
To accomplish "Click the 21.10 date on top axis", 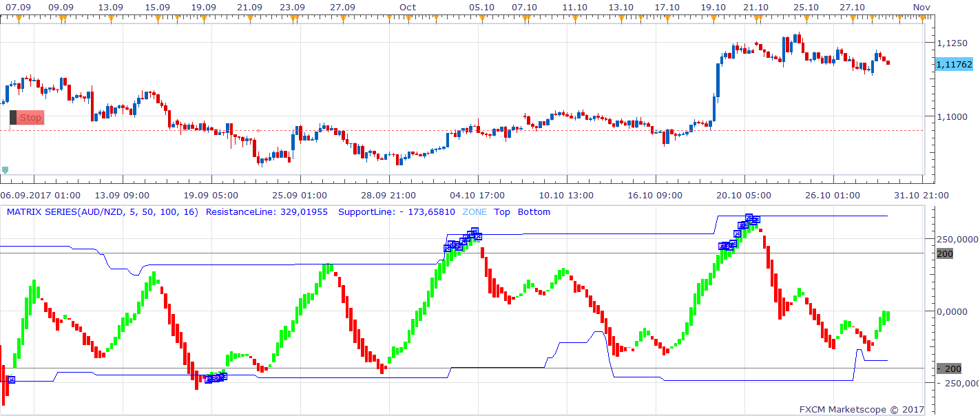I will pos(756,7).
